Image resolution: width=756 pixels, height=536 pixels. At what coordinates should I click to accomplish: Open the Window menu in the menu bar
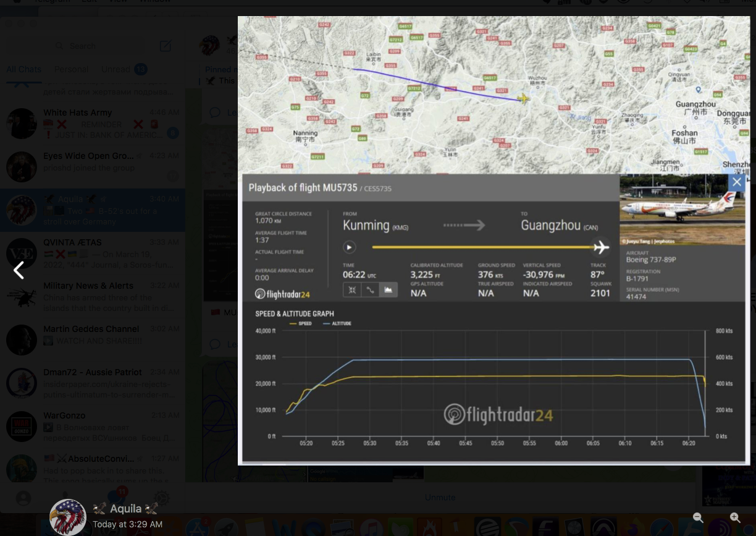[x=155, y=2]
